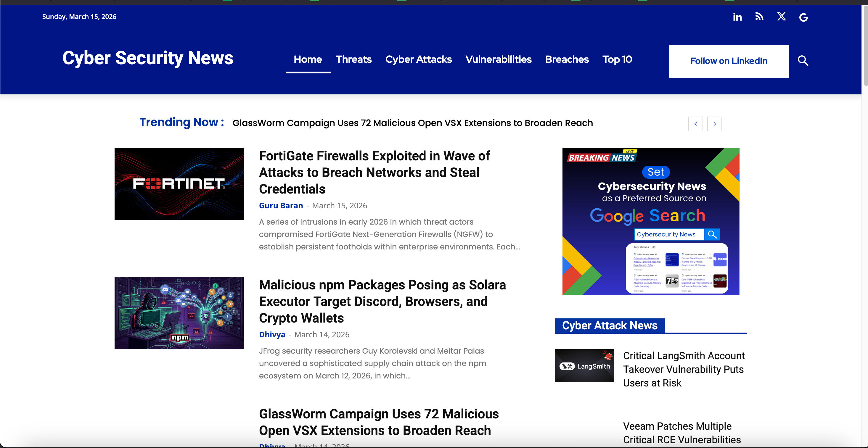Click FortiGate excerpt 'A series of intrusions' text
This screenshot has height=448, width=868.
coord(390,234)
